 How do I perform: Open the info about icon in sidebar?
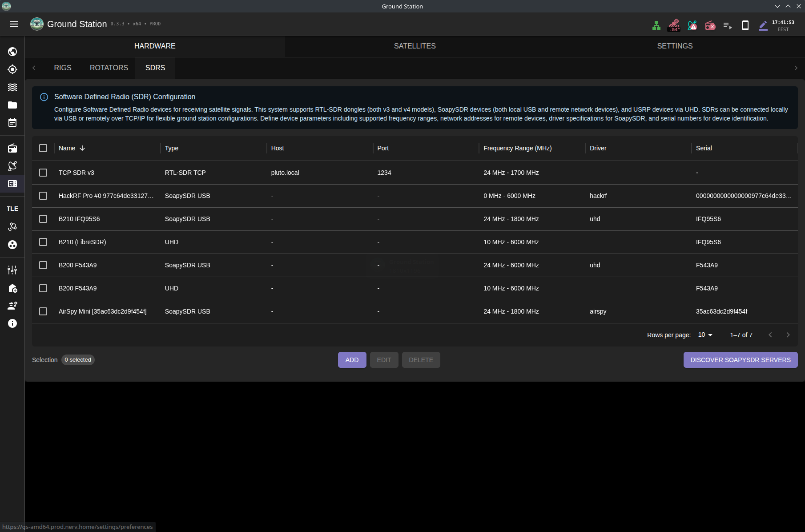(12, 323)
